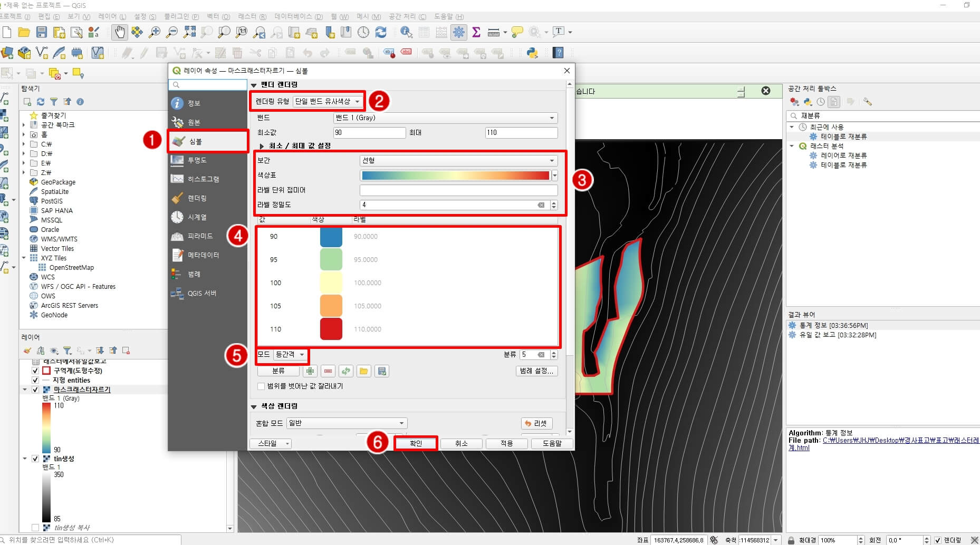The image size is (980, 545).
Task: Select the Identify Features tool
Action: click(406, 32)
